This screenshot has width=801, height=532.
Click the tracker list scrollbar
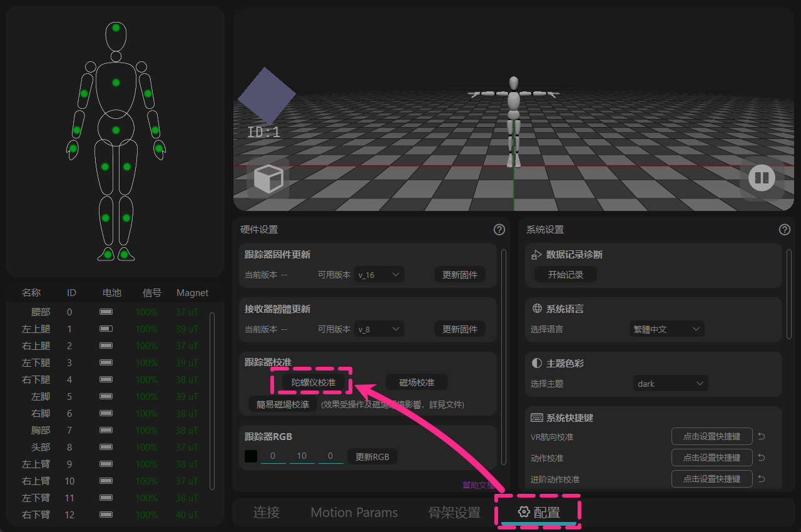point(212,401)
